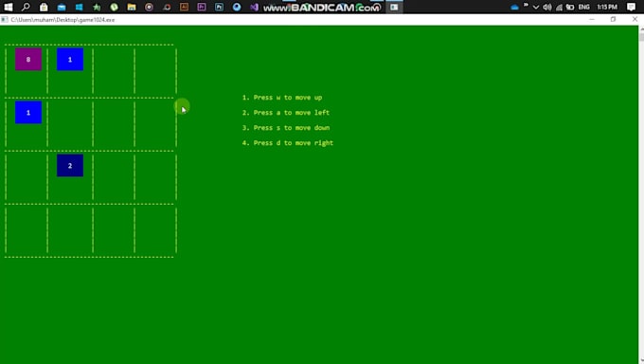Open the Windows Start menu
Viewport: 644px width, 364px height.
pyautogui.click(x=9, y=7)
